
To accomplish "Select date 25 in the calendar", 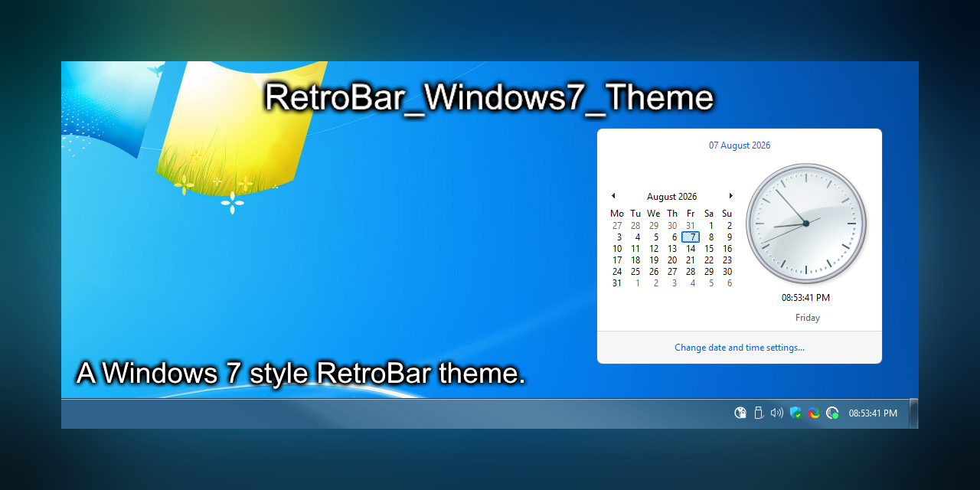I will pos(635,272).
